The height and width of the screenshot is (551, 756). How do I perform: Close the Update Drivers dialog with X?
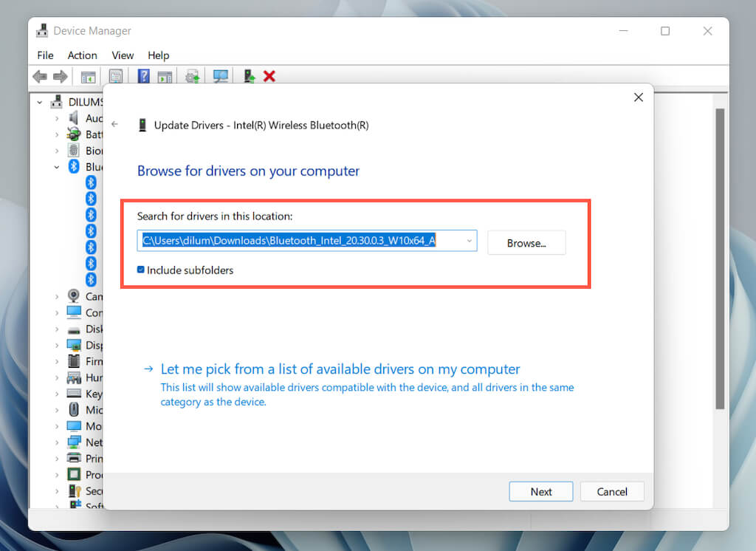[639, 97]
